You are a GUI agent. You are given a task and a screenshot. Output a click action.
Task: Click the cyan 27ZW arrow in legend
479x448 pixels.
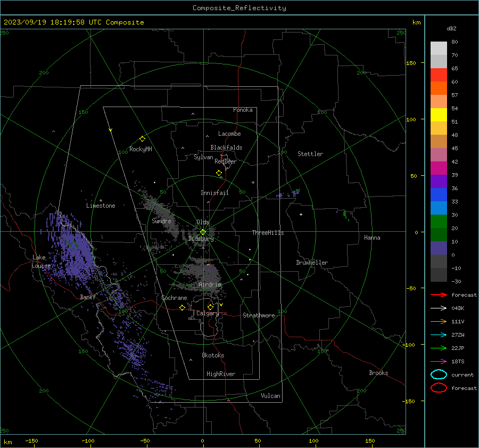439,335
